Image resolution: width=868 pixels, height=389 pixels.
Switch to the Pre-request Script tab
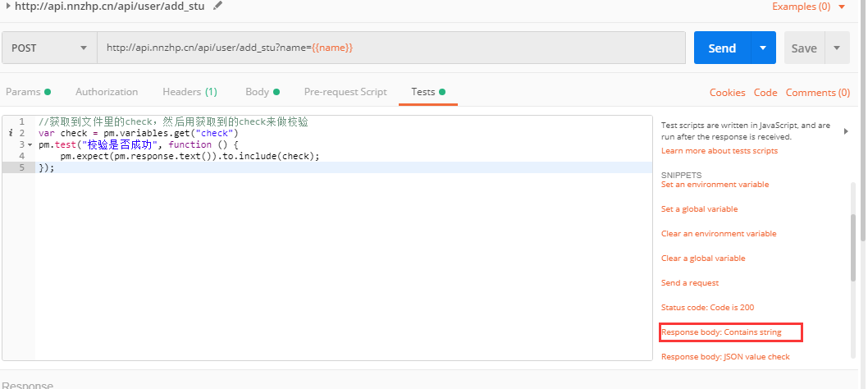coord(345,92)
